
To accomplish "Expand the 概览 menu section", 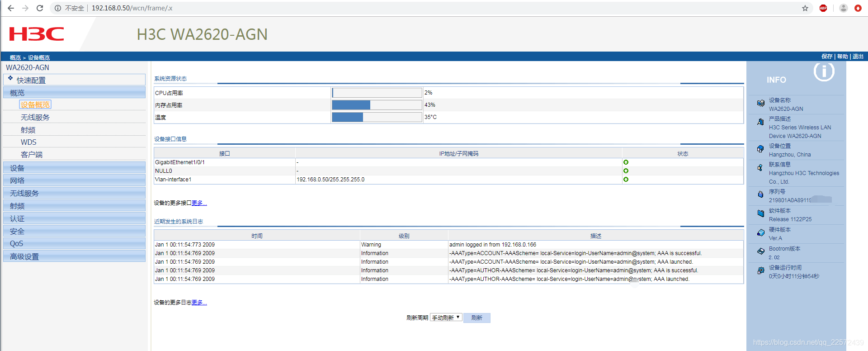I will 74,93.
